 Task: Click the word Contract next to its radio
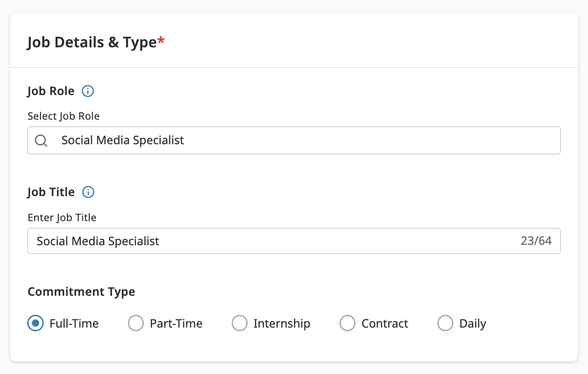point(385,323)
